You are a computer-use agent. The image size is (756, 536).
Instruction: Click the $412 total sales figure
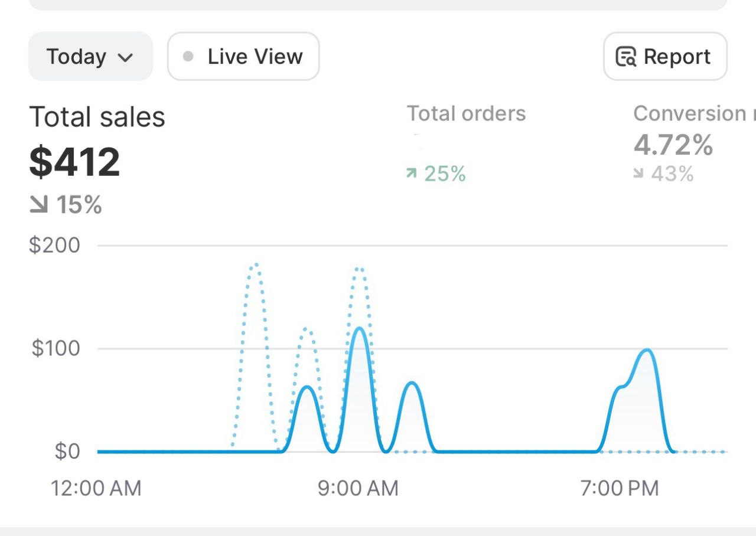tap(74, 161)
